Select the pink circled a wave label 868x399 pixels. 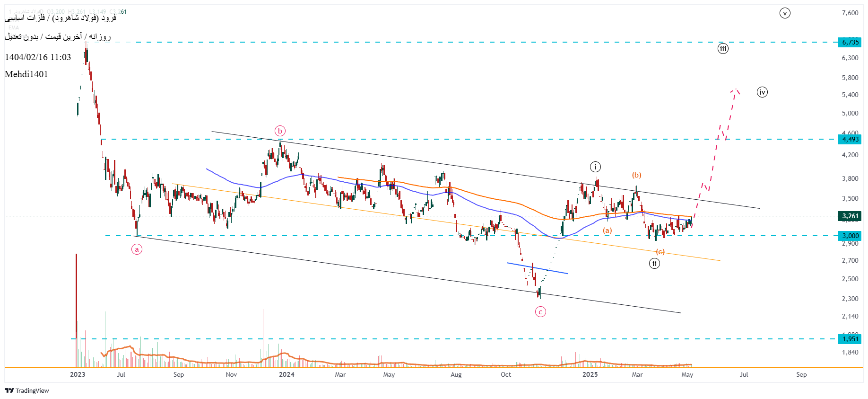[x=137, y=249]
